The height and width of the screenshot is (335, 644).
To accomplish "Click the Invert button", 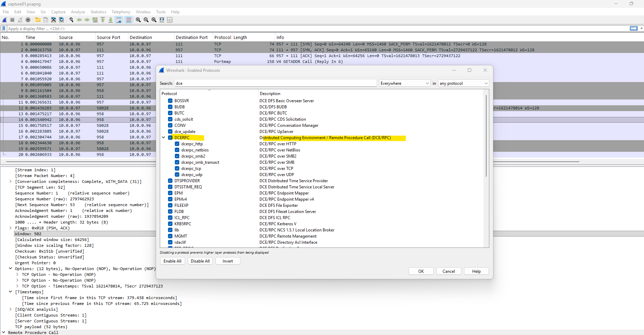I will [228, 261].
